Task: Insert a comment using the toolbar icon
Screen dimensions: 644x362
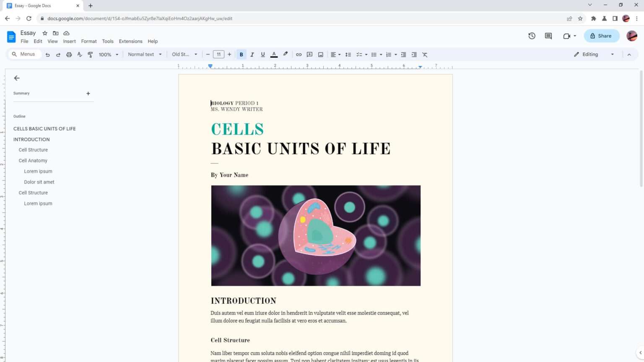Action: pyautogui.click(x=309, y=54)
